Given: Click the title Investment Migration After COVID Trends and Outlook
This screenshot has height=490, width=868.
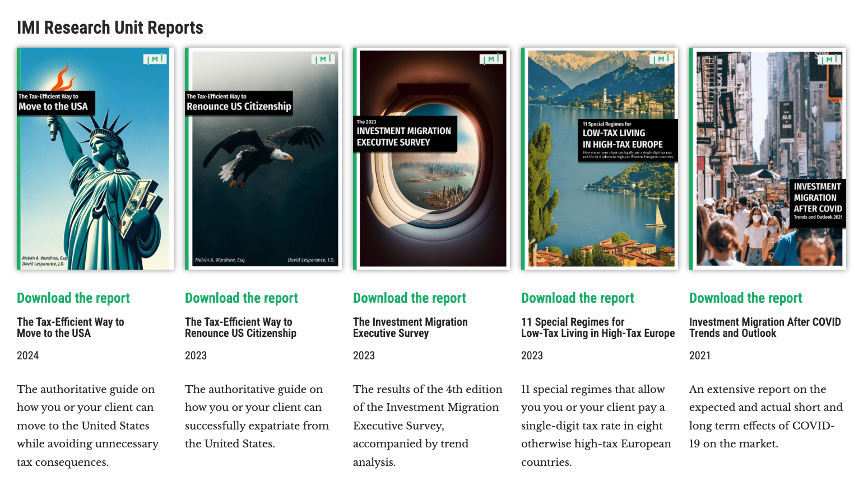Looking at the screenshot, I should pos(765,327).
